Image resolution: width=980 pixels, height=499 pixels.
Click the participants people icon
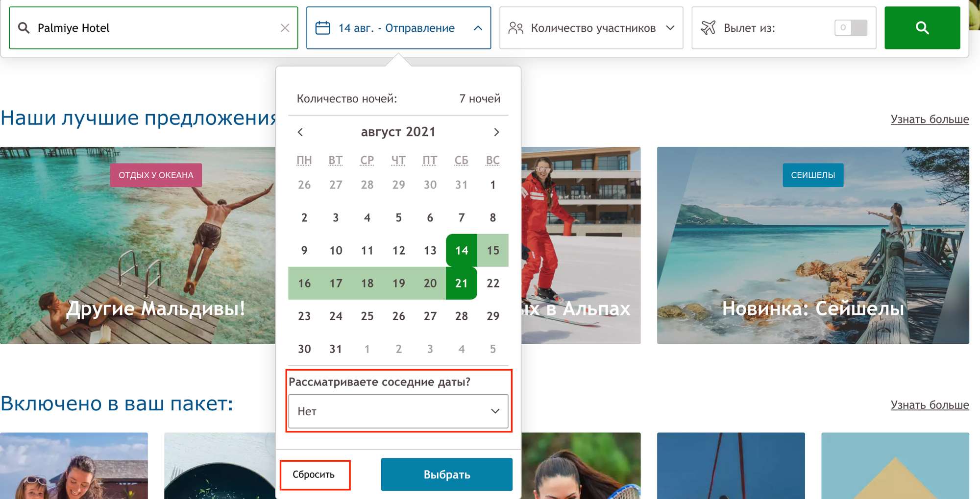click(x=515, y=28)
